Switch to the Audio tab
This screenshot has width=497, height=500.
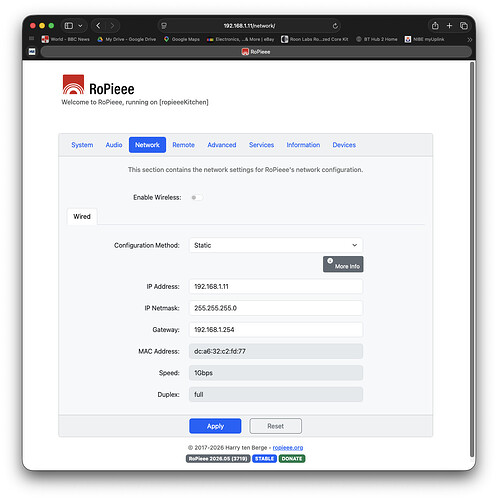pos(114,145)
